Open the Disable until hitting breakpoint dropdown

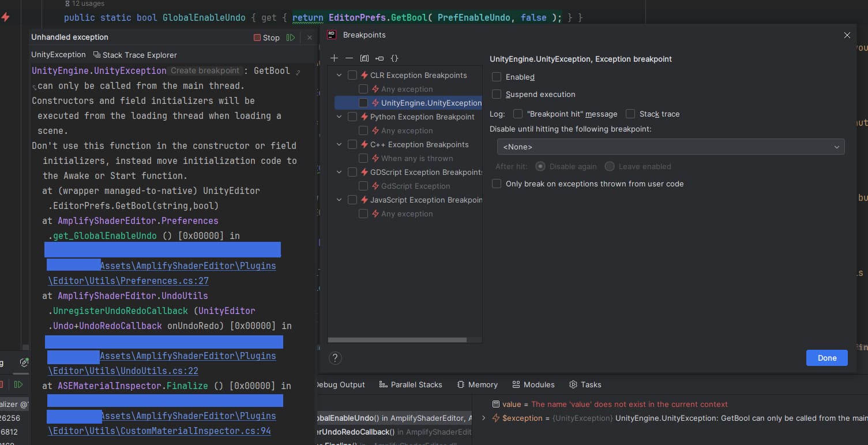(670, 147)
